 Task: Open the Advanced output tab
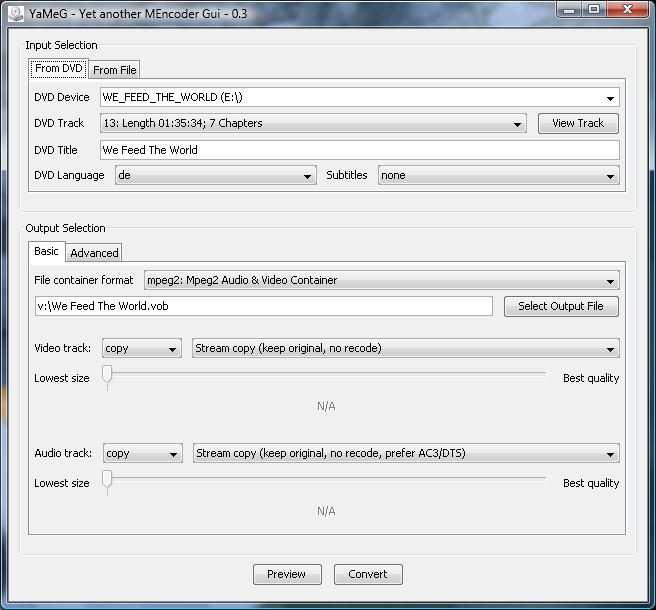(94, 253)
